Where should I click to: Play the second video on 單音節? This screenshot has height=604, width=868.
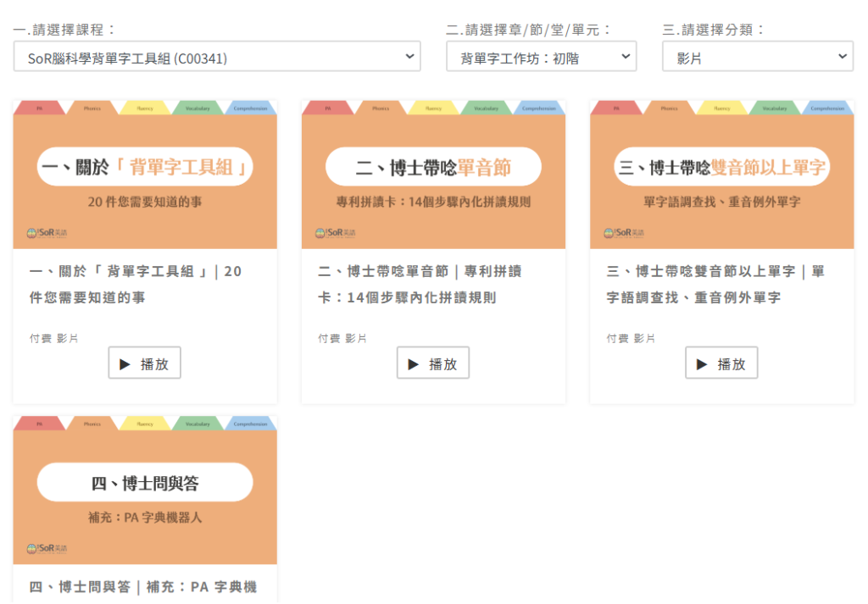[x=432, y=363]
